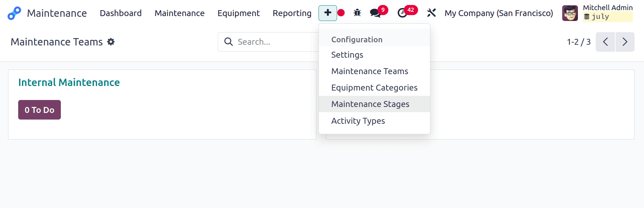644x208 pixels.
Task: Click the red recording dot indicator
Action: [x=341, y=13]
